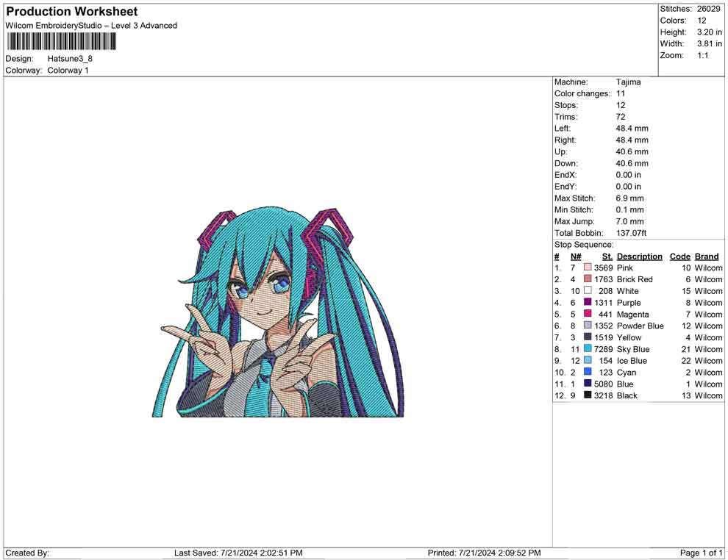
Task: Click the Brand column header
Action: tap(707, 256)
